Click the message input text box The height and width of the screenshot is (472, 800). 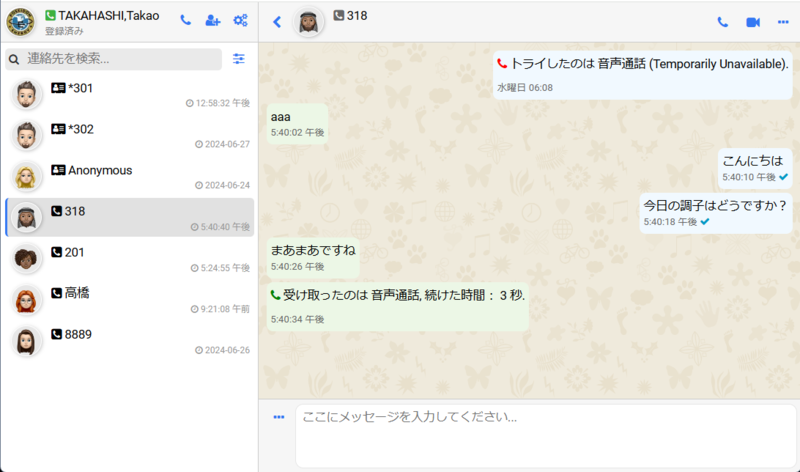pyautogui.click(x=545, y=434)
